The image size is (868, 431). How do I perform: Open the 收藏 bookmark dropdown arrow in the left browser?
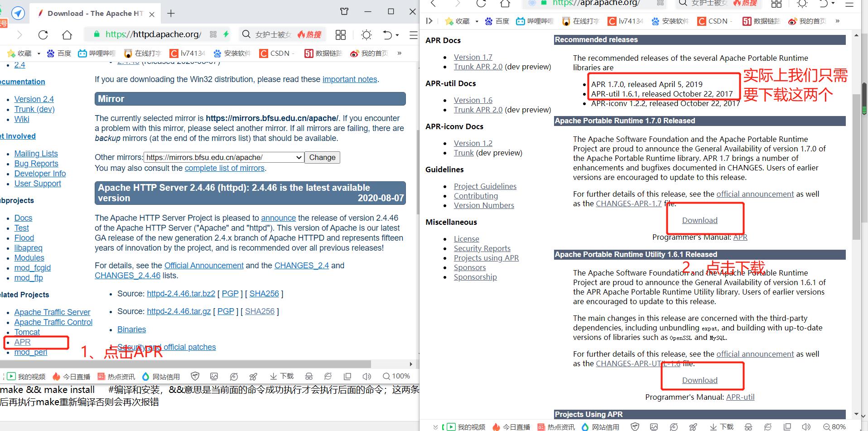pyautogui.click(x=39, y=53)
